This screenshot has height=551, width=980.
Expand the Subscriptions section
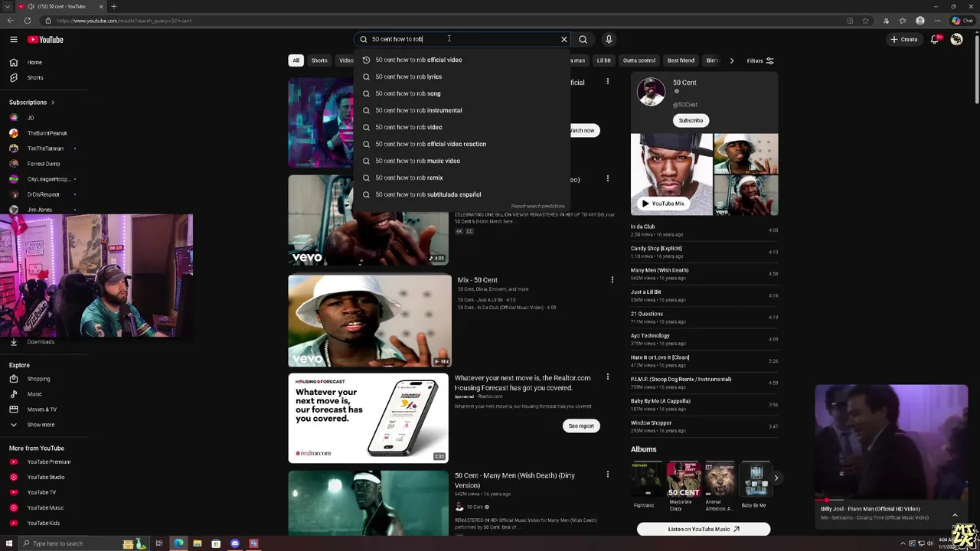click(x=31, y=102)
